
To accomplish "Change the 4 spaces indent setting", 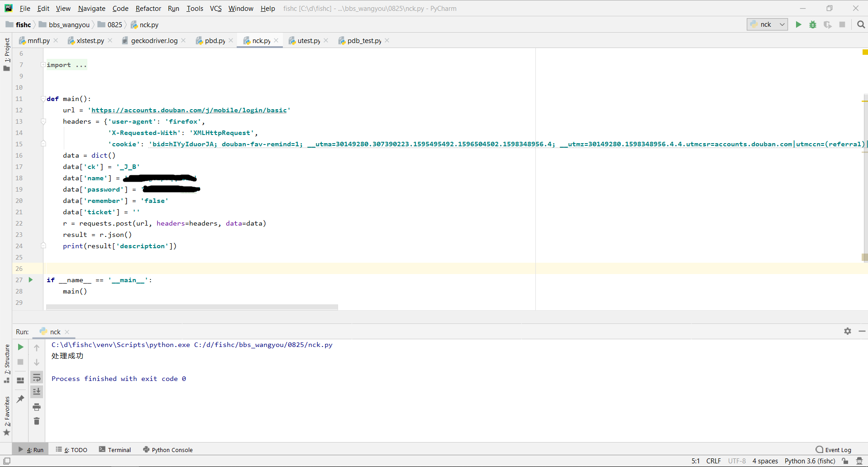I will (765, 461).
